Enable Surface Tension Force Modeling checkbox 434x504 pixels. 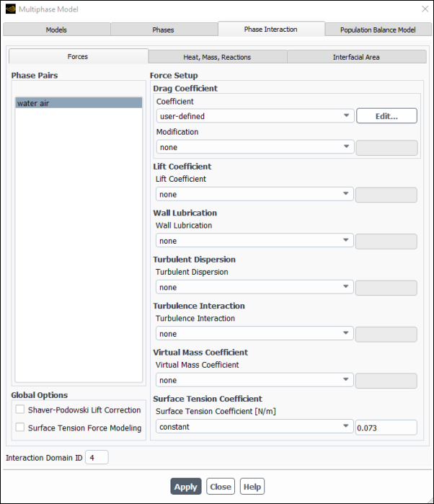click(20, 427)
